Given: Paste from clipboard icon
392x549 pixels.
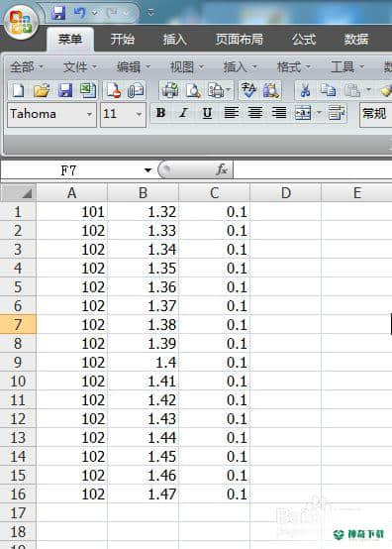Looking at the screenshot, I should (352, 90).
